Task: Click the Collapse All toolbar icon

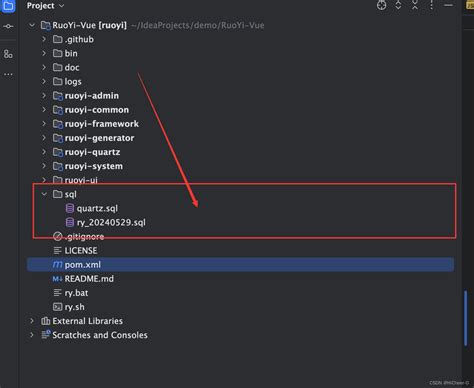Action: click(x=415, y=5)
